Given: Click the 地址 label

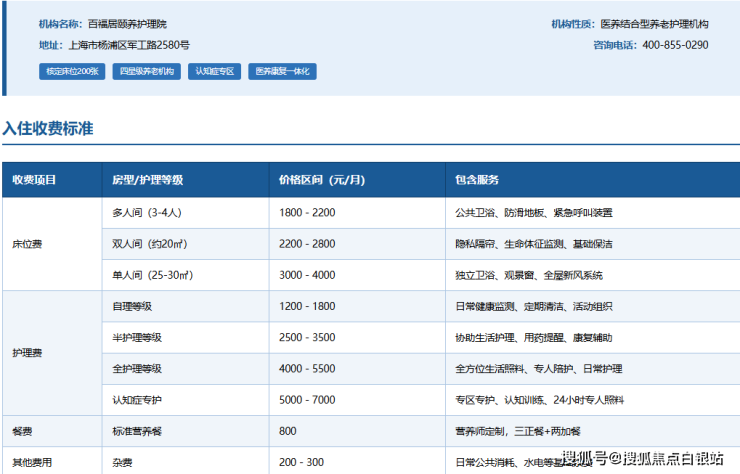Looking at the screenshot, I should [x=49, y=45].
